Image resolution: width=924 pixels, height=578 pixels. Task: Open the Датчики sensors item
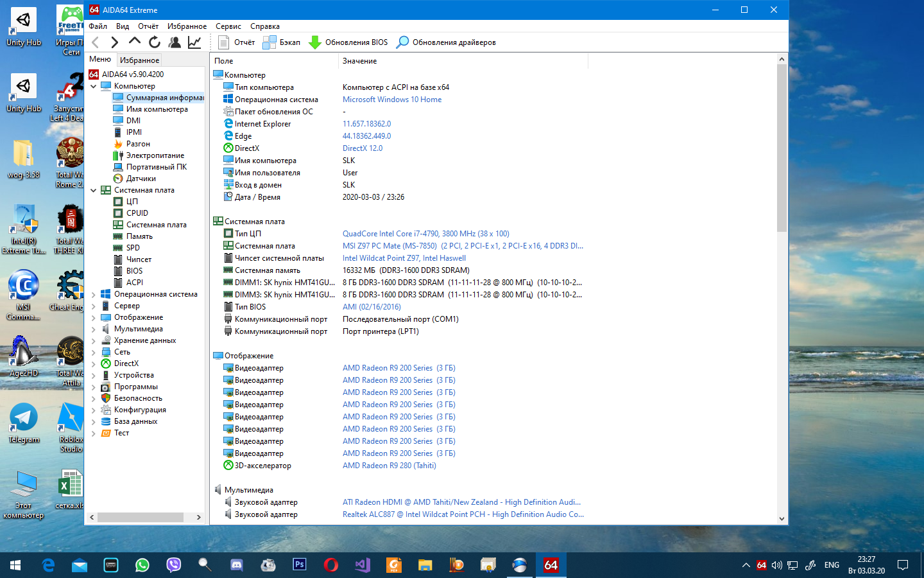(x=135, y=179)
